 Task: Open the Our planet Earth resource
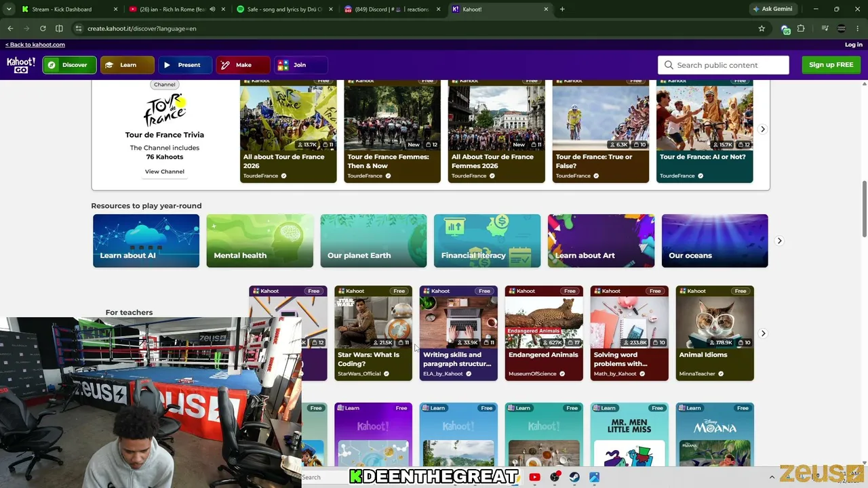(374, 241)
